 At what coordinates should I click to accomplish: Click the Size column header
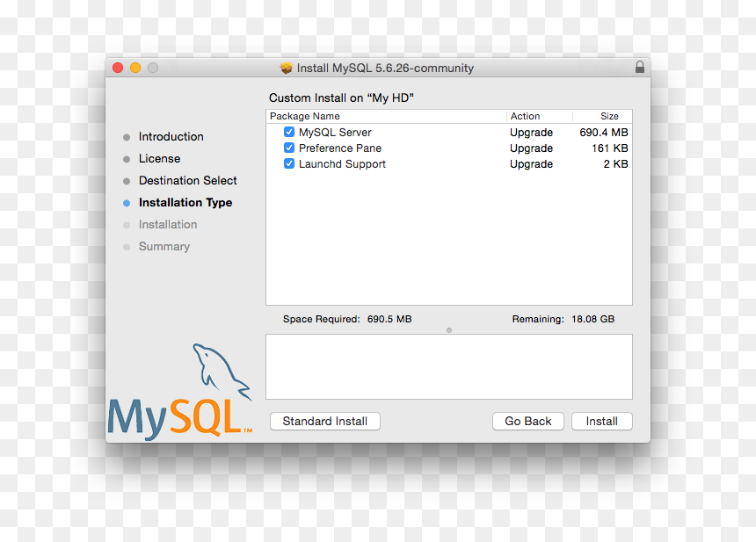tap(609, 116)
